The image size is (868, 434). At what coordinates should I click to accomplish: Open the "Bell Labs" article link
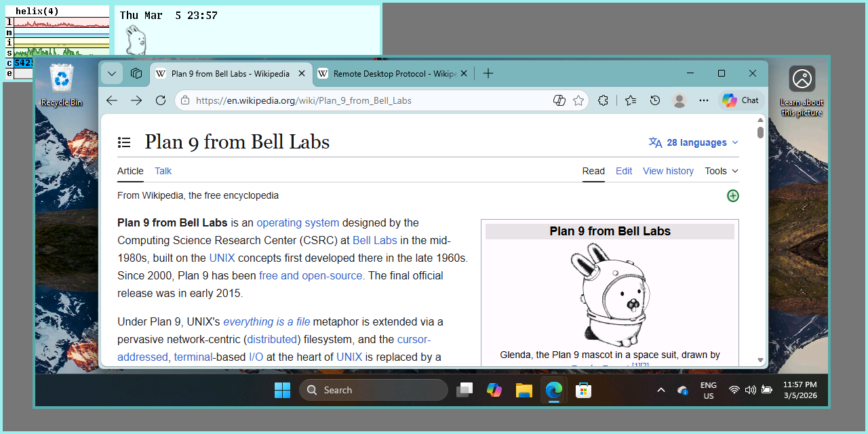click(375, 240)
